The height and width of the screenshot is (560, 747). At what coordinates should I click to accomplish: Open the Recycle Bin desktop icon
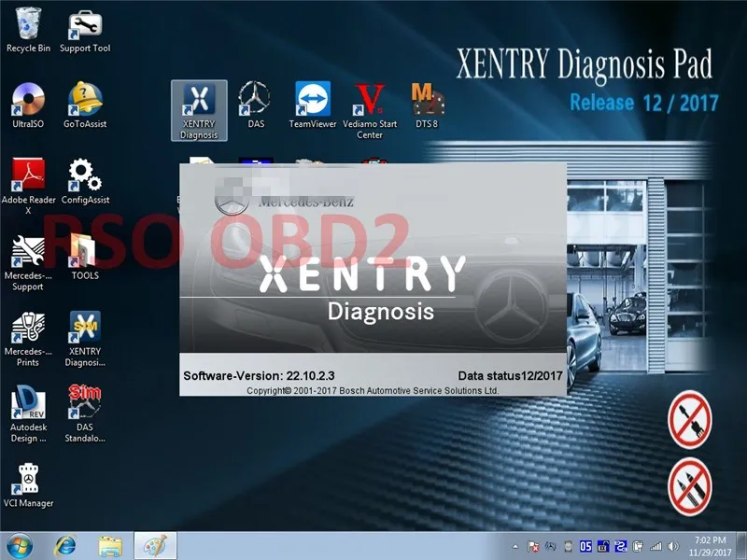click(x=28, y=30)
